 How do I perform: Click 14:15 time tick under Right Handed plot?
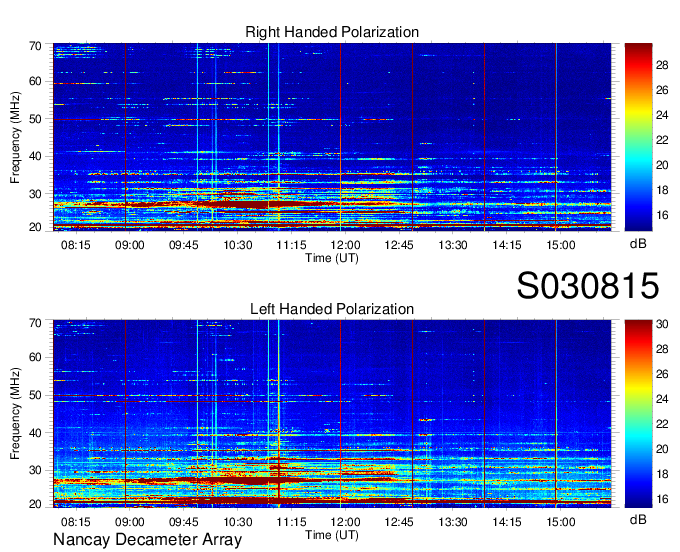pos(507,245)
